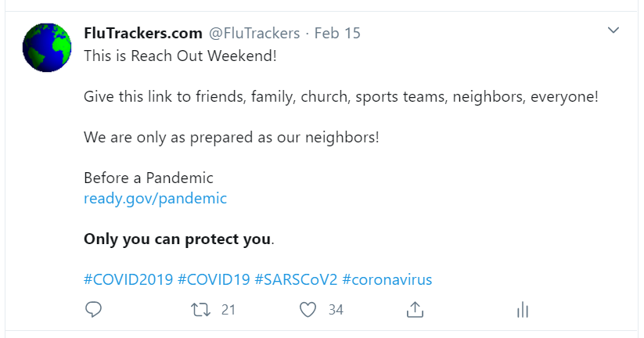Open the Feb 15 timestamp link

click(337, 33)
